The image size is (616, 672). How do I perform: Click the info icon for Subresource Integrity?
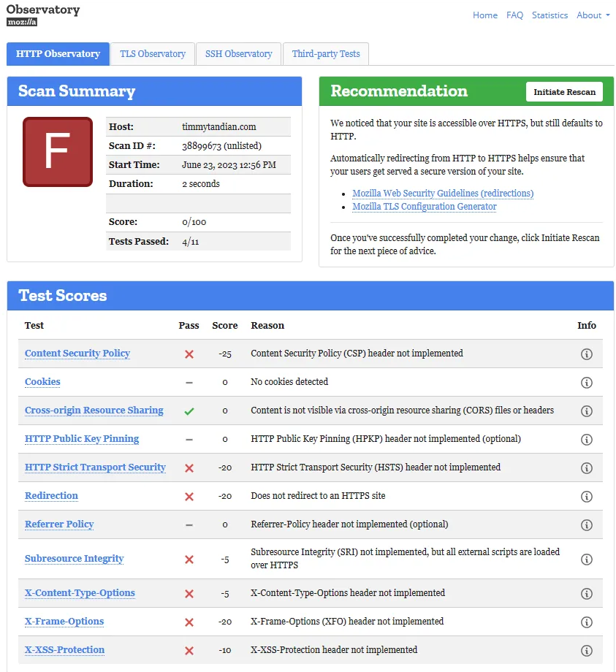tap(587, 559)
